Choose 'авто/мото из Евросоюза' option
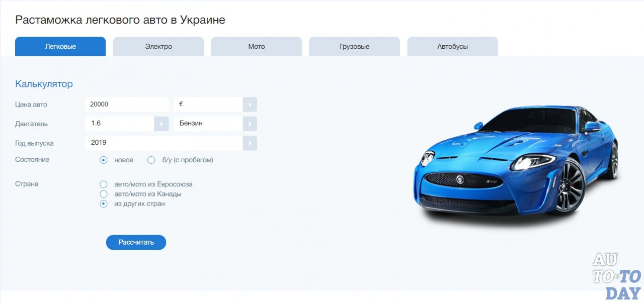This screenshot has height=303, width=644. click(104, 184)
